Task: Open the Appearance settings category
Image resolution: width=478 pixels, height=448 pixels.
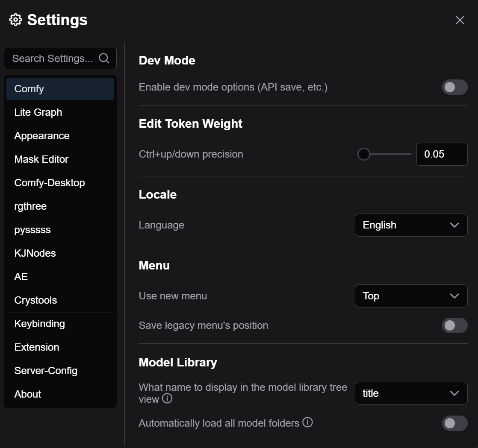Action: click(42, 136)
